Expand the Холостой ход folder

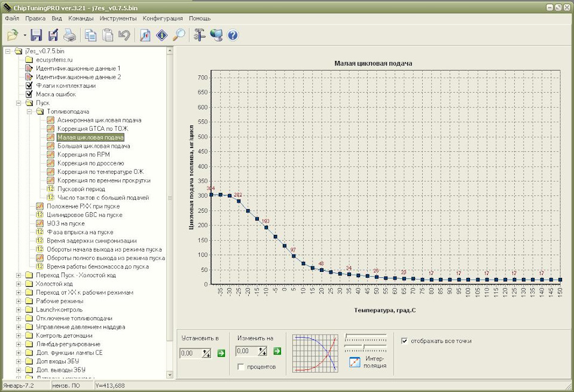pyautogui.click(x=19, y=284)
